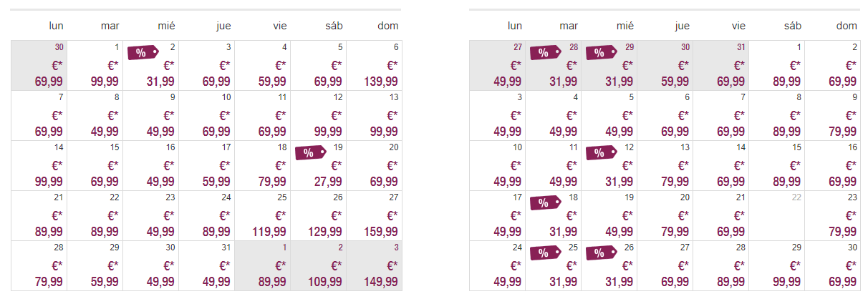Click the discount tag on Tuesday 25
Viewport: 868px width, 299px height.
(x=545, y=253)
